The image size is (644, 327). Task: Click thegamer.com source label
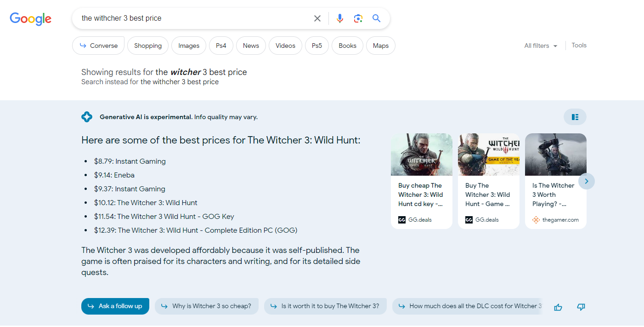point(560,220)
